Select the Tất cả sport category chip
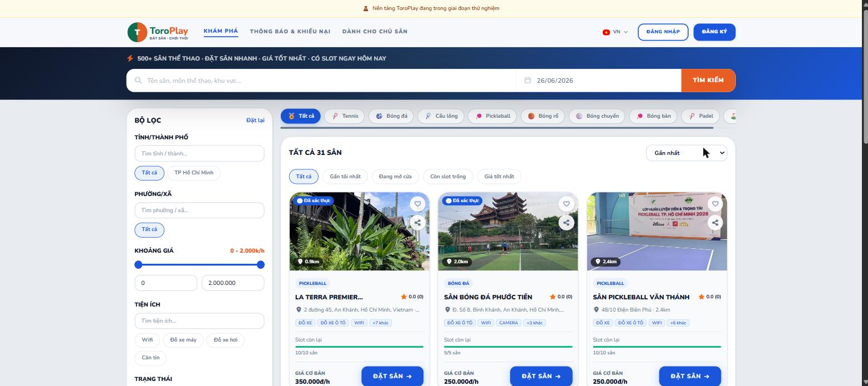This screenshot has height=386, width=868. pos(301,116)
